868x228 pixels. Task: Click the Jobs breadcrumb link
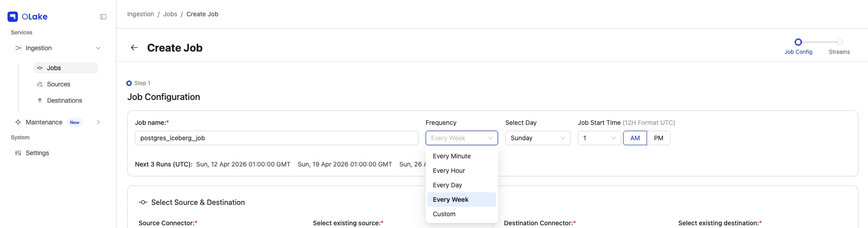tap(170, 14)
